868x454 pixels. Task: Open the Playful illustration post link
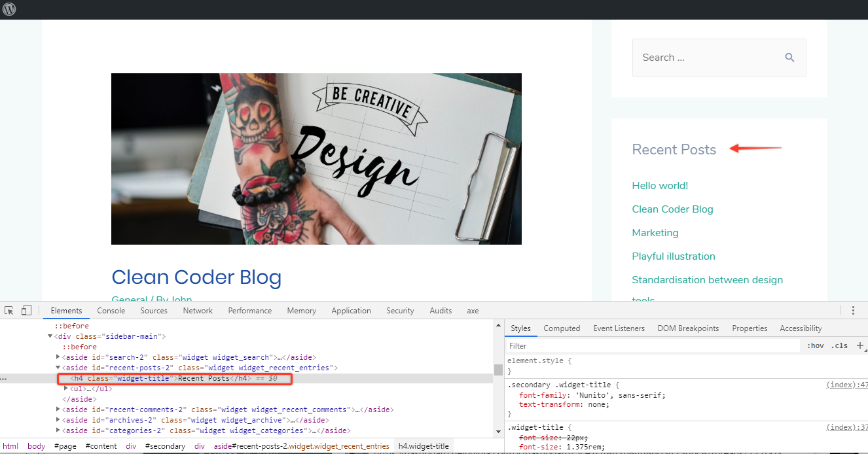click(674, 256)
